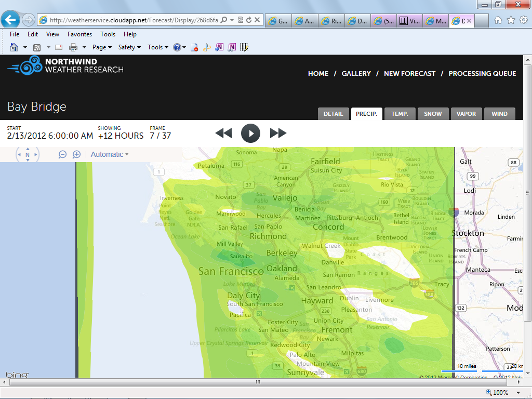Click the RSS feeds toolbar icon
Image resolution: width=532 pixels, height=399 pixels.
pos(37,47)
